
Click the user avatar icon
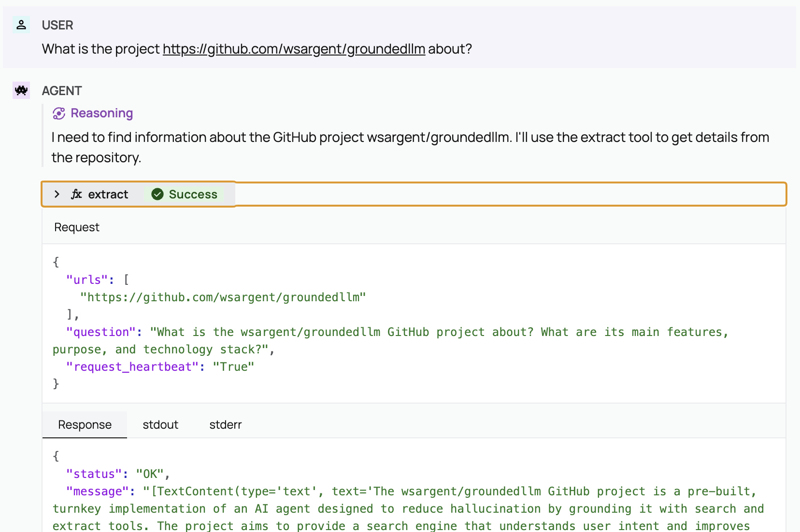[x=21, y=25]
